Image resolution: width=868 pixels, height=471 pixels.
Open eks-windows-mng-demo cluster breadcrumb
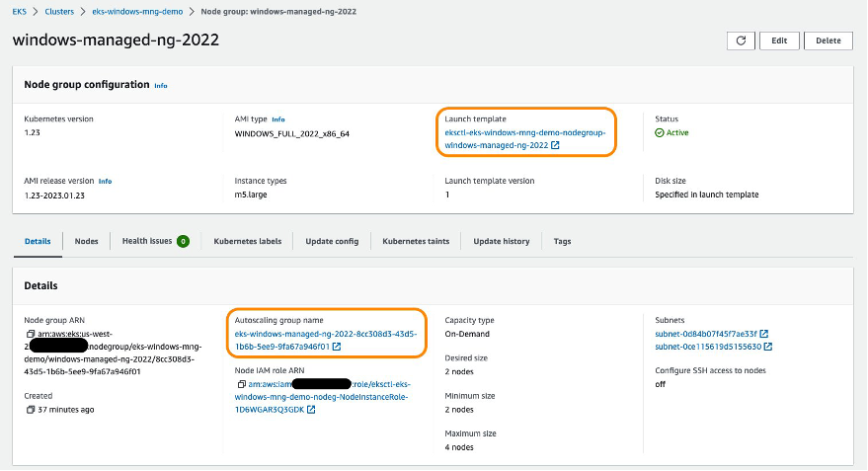[x=137, y=12]
